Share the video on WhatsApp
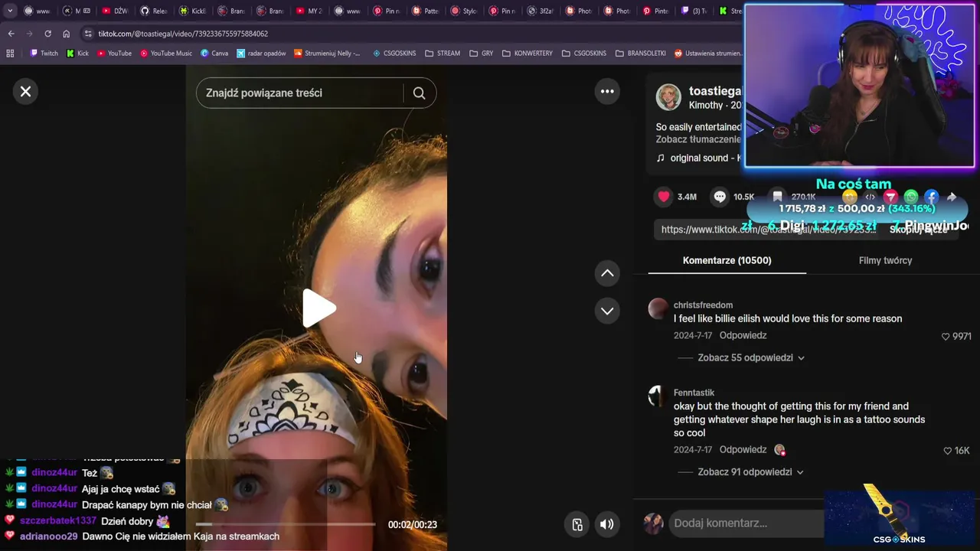Screen dimensions: 980x551 coord(911,197)
